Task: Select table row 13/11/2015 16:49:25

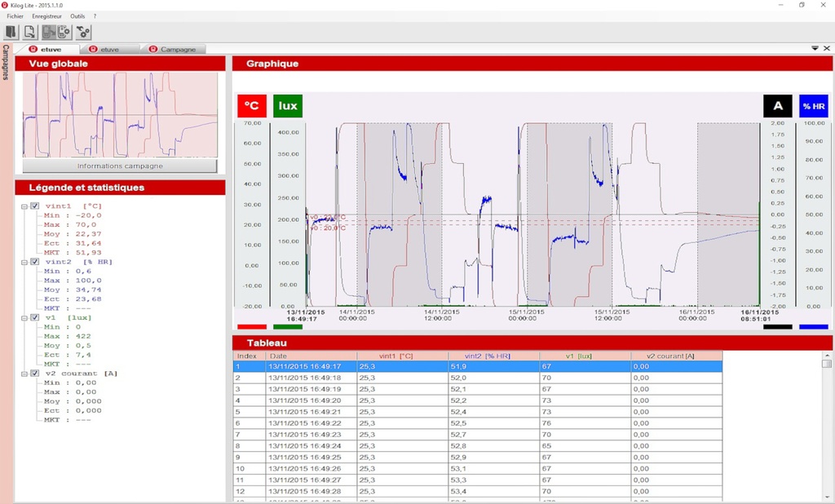Action: coord(478,458)
